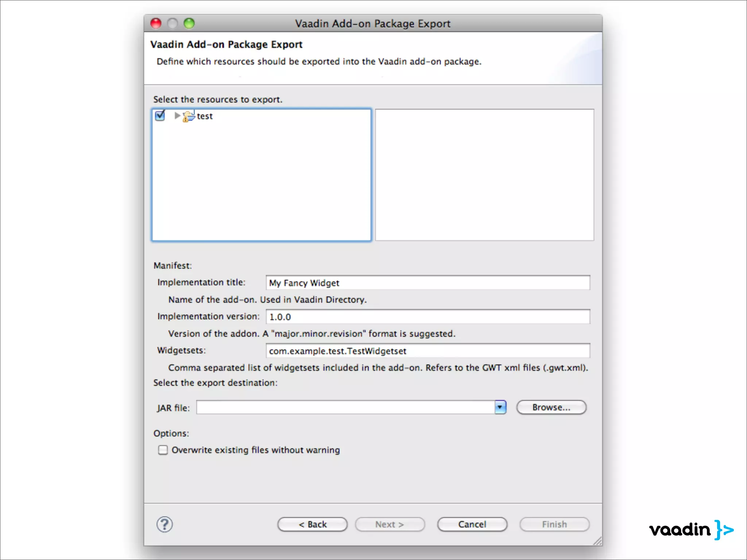Click the test project folder icon

[x=188, y=116]
